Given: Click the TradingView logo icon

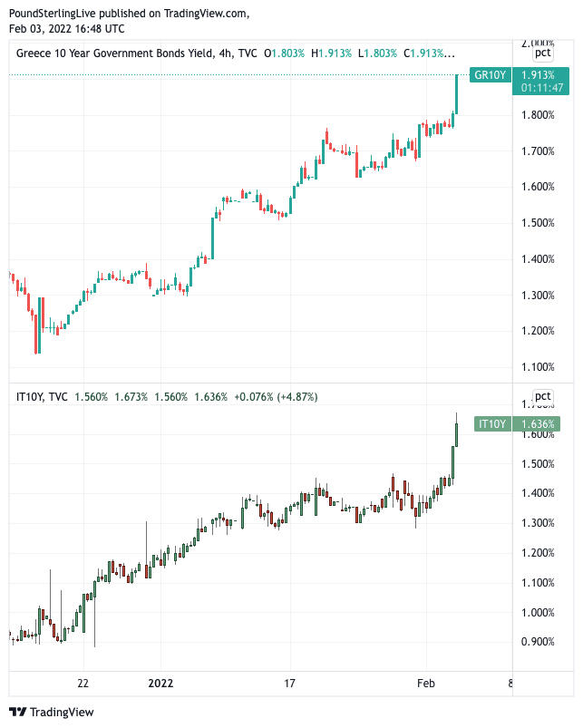Looking at the screenshot, I should 17,712.
